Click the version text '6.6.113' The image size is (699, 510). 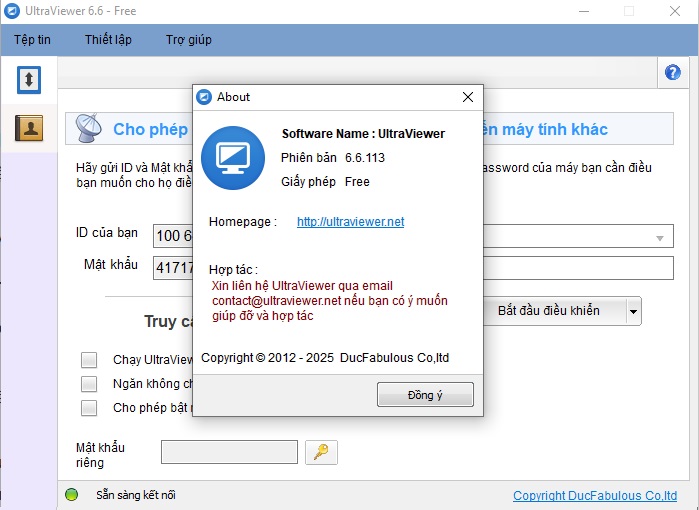365,157
